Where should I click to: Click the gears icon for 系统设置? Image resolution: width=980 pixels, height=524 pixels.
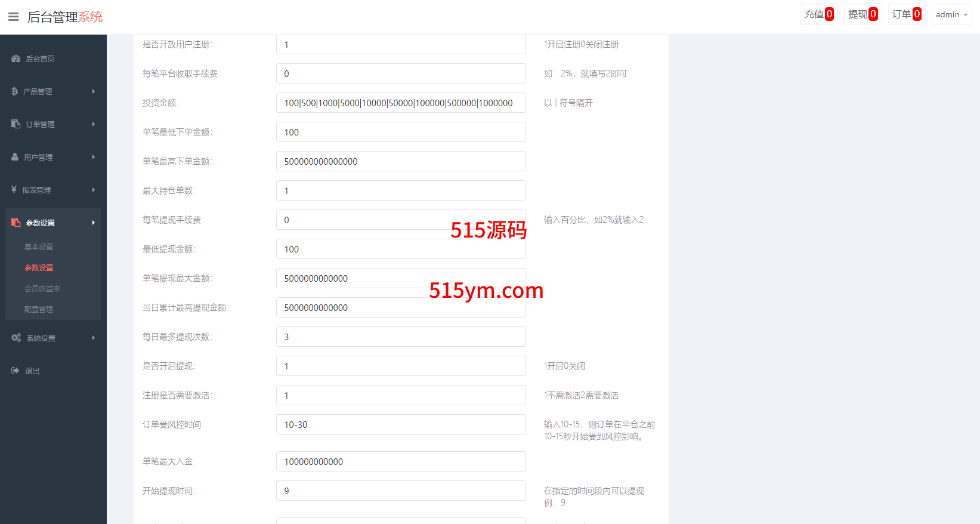[16, 338]
